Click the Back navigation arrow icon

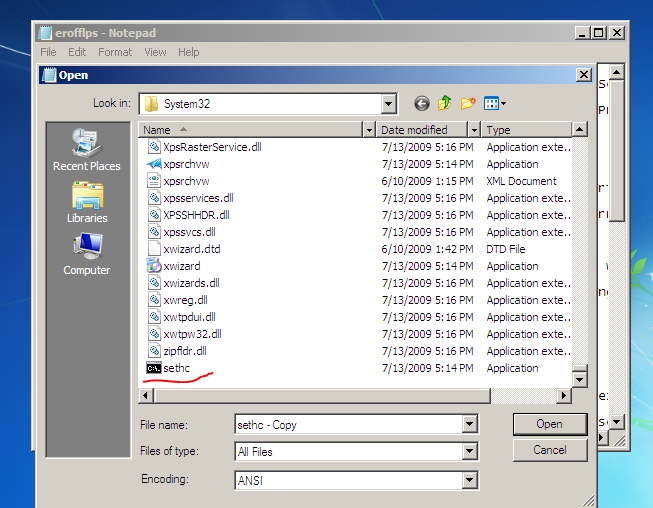tap(421, 103)
